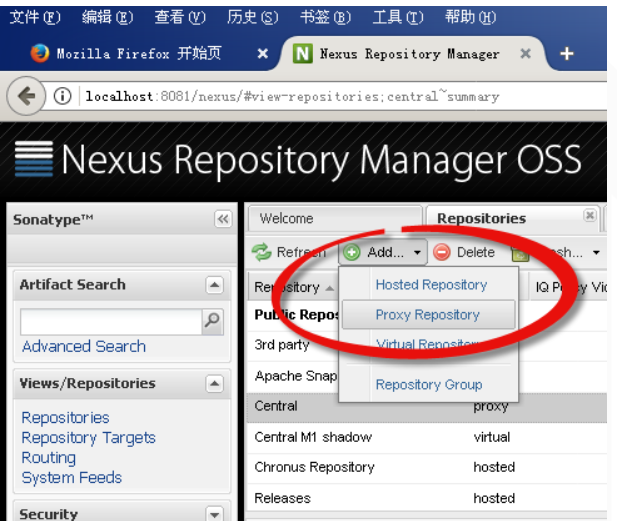Expand the Security section

tap(214, 514)
